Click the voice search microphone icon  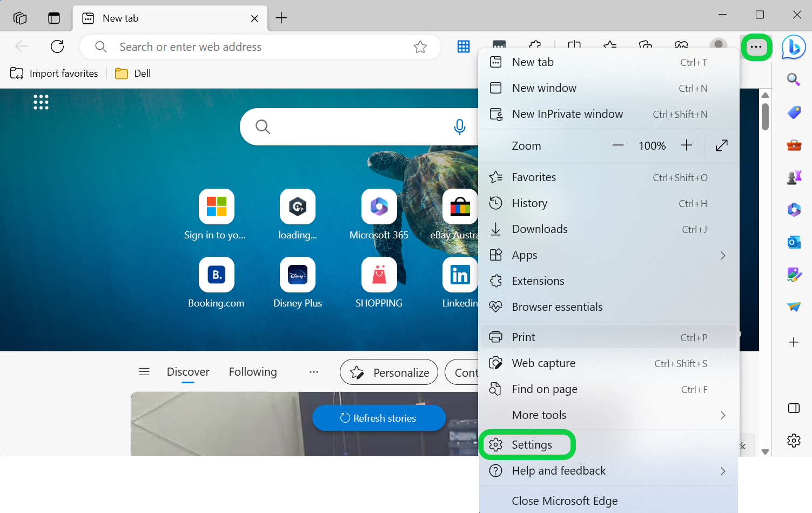460,126
